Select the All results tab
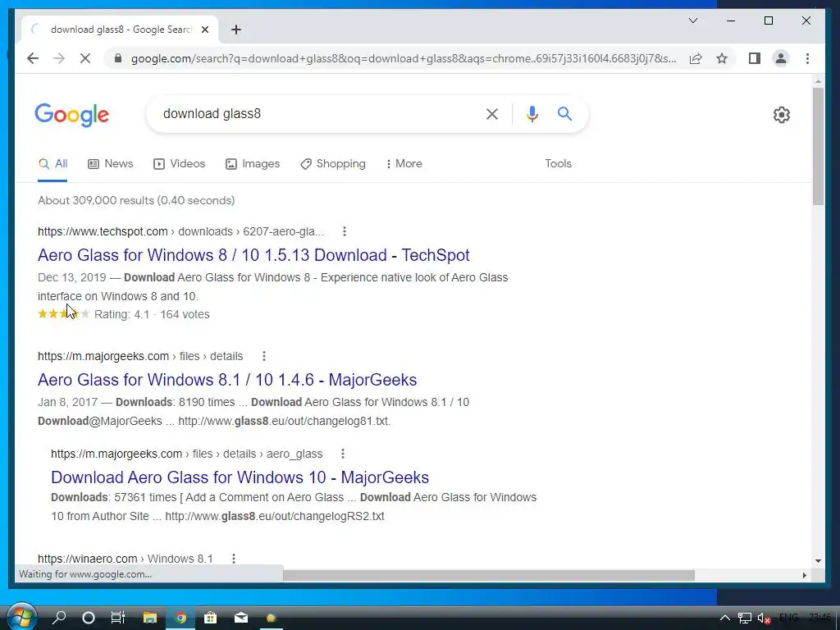Image resolution: width=840 pixels, height=630 pixels. (x=53, y=164)
